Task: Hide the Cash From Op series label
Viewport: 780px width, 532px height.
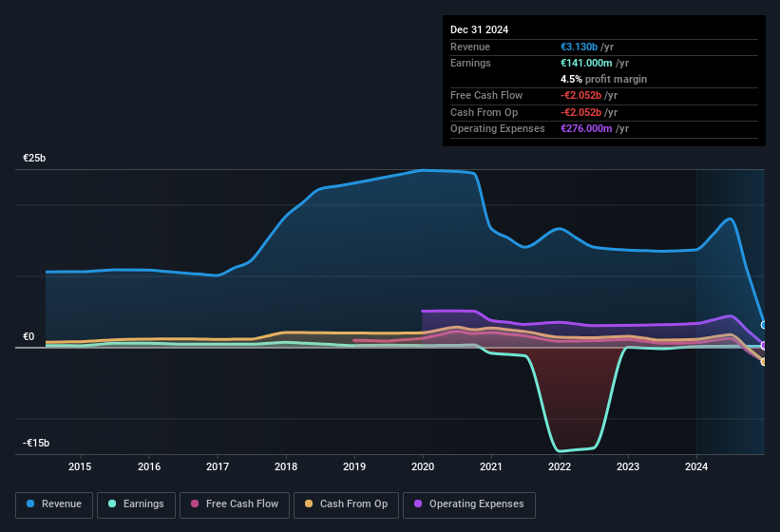Action: [x=353, y=504]
